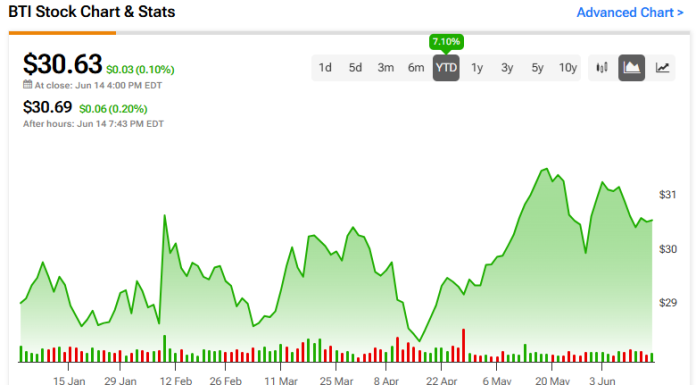Click the 12 Feb axis date
The image size is (696, 385).
(x=176, y=381)
